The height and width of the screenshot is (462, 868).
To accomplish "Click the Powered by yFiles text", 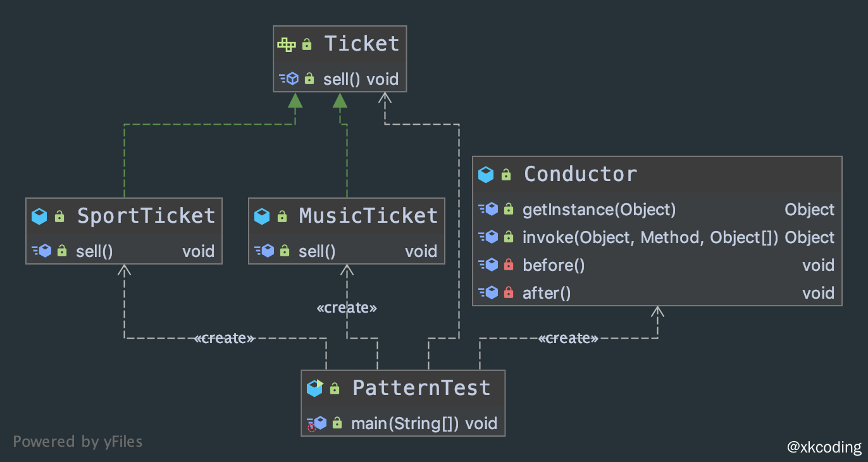I will click(x=78, y=441).
